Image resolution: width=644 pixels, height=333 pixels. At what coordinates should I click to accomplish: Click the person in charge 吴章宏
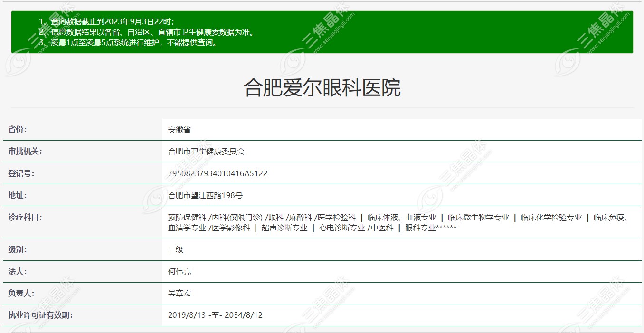point(180,293)
